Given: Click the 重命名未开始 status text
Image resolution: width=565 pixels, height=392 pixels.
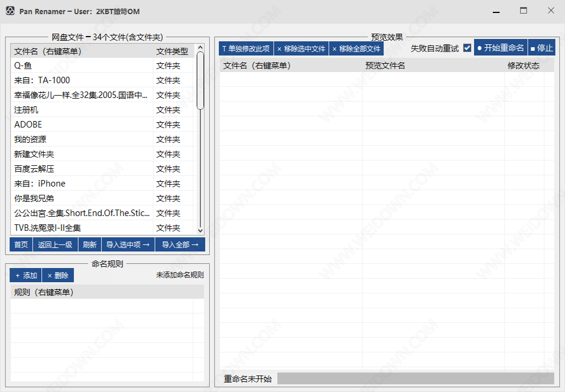Looking at the screenshot, I should [x=248, y=378].
